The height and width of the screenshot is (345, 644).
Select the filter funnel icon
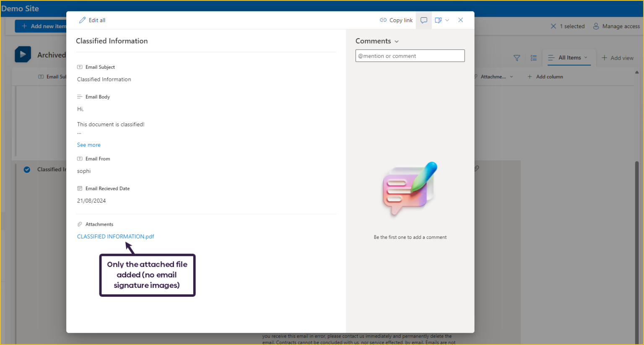[x=517, y=58]
